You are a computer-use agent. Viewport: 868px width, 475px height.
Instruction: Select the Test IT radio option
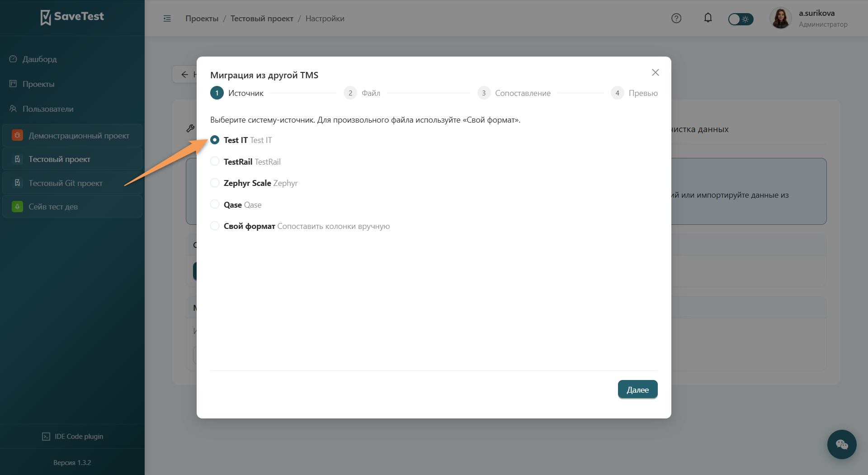point(215,140)
